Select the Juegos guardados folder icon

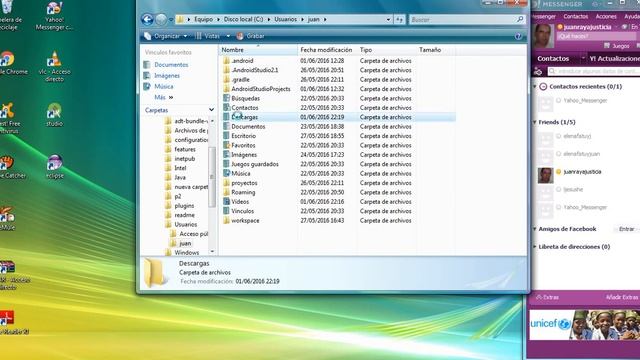227,164
